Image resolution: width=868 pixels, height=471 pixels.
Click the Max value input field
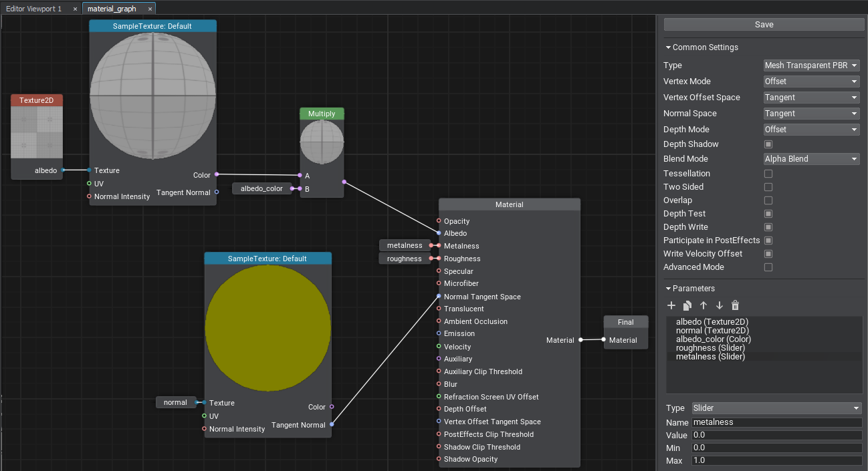tap(776, 461)
